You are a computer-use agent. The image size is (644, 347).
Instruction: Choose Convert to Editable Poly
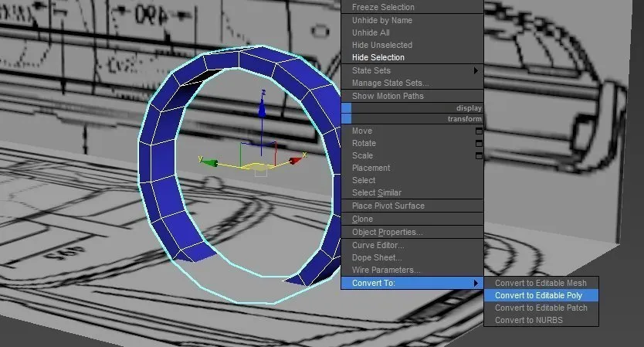click(x=538, y=295)
